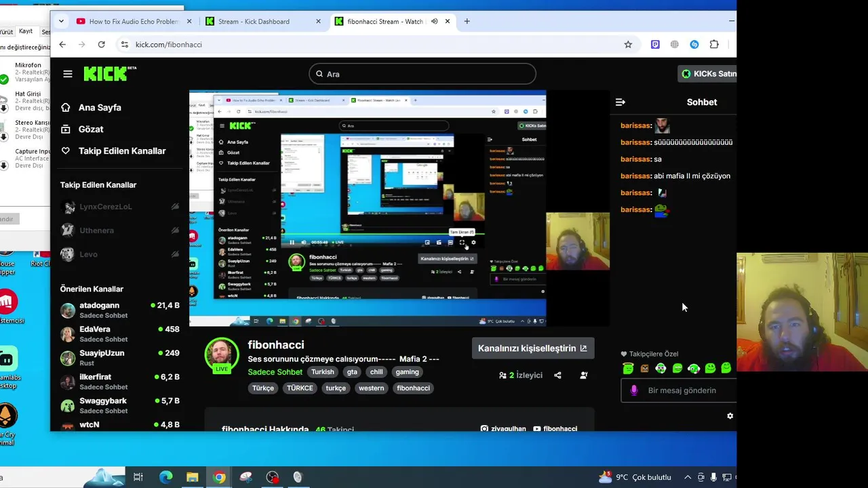The width and height of the screenshot is (868, 488).
Task: Select the TÜRKCE tag
Action: coord(300,388)
